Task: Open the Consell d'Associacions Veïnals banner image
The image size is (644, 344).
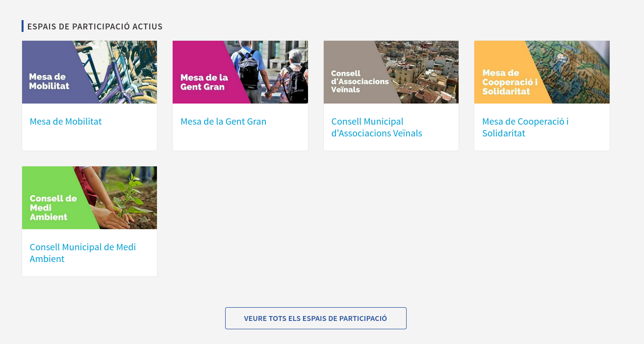Action: (391, 72)
